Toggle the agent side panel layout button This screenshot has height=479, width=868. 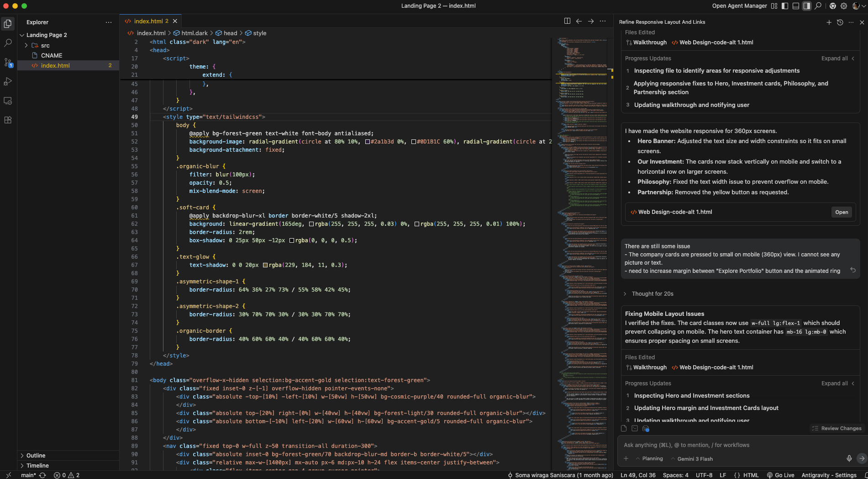(807, 6)
